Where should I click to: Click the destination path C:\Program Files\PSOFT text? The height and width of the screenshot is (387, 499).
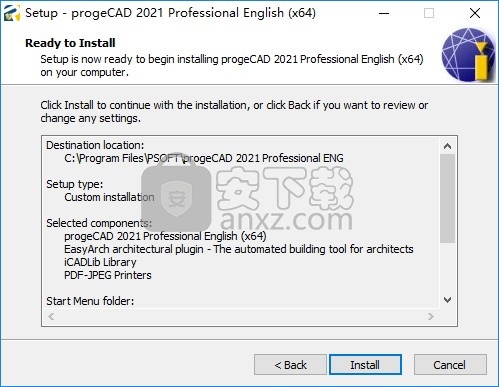tap(204, 158)
